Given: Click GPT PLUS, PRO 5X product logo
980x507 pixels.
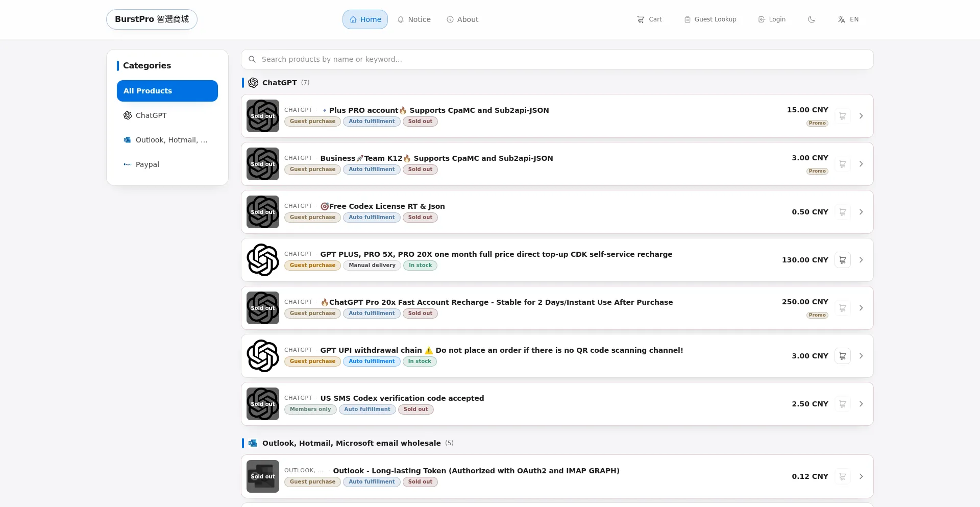Looking at the screenshot, I should pos(263,260).
